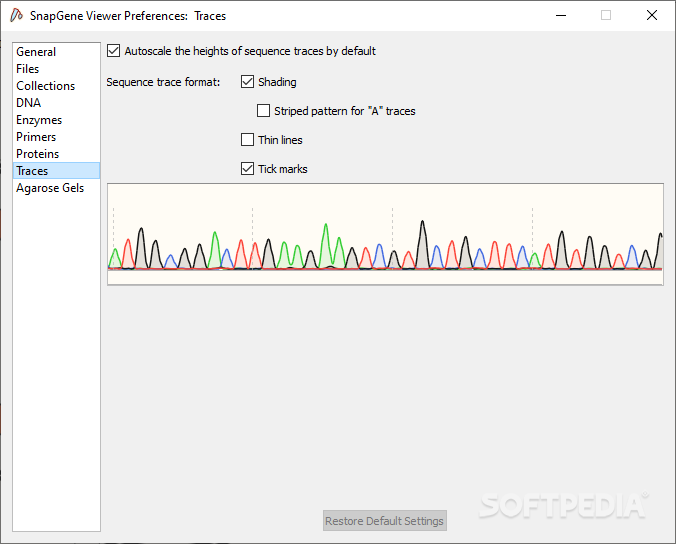Close the SnapGene Viewer Preferences window
The width and height of the screenshot is (676, 544).
pos(652,16)
